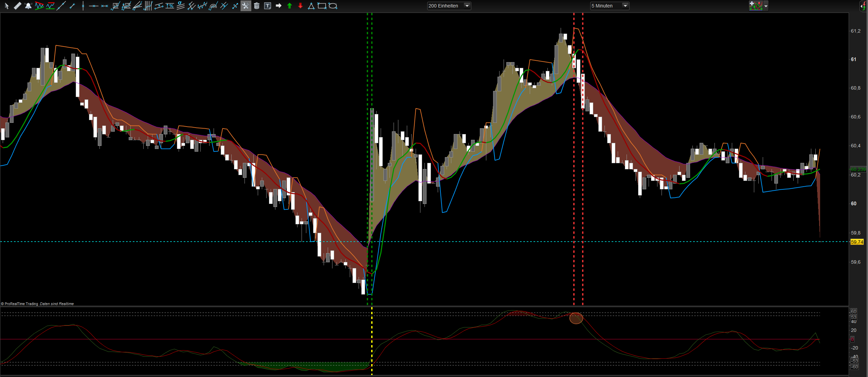Select the text annotation T tool
868x377 pixels.
click(x=268, y=6)
